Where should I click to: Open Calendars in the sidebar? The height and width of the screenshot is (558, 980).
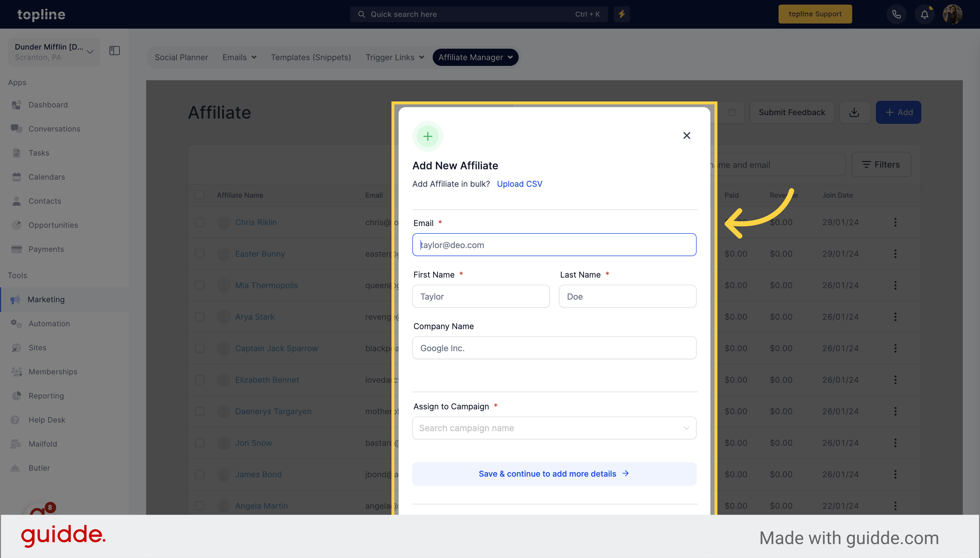(47, 177)
